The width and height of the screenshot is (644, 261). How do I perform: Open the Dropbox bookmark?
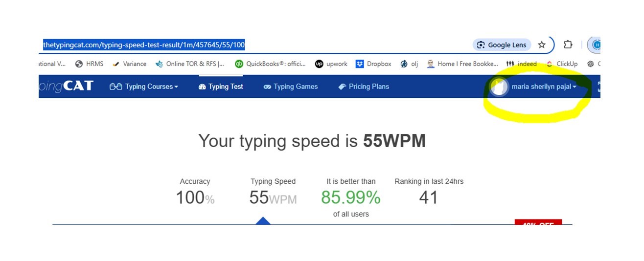click(x=374, y=64)
